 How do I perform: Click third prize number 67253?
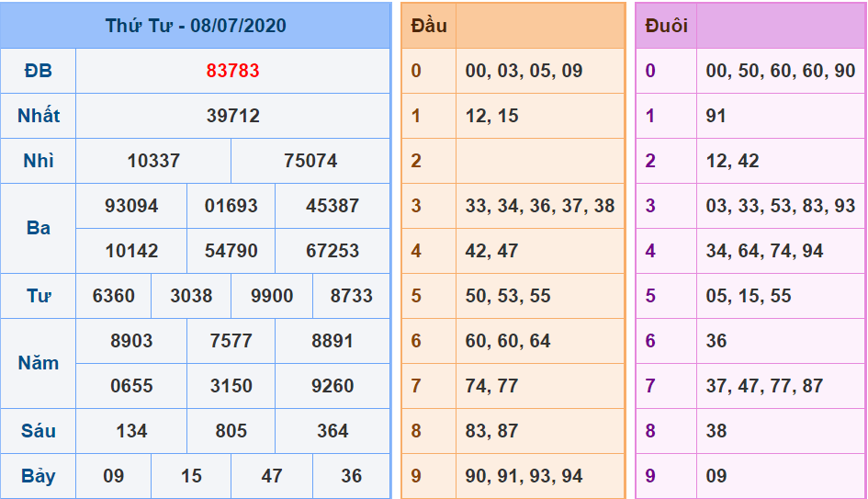point(333,251)
